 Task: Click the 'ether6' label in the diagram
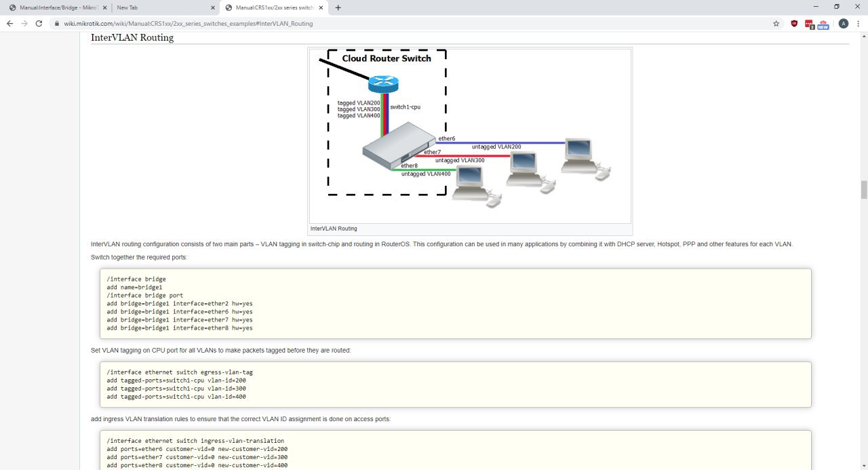point(447,139)
